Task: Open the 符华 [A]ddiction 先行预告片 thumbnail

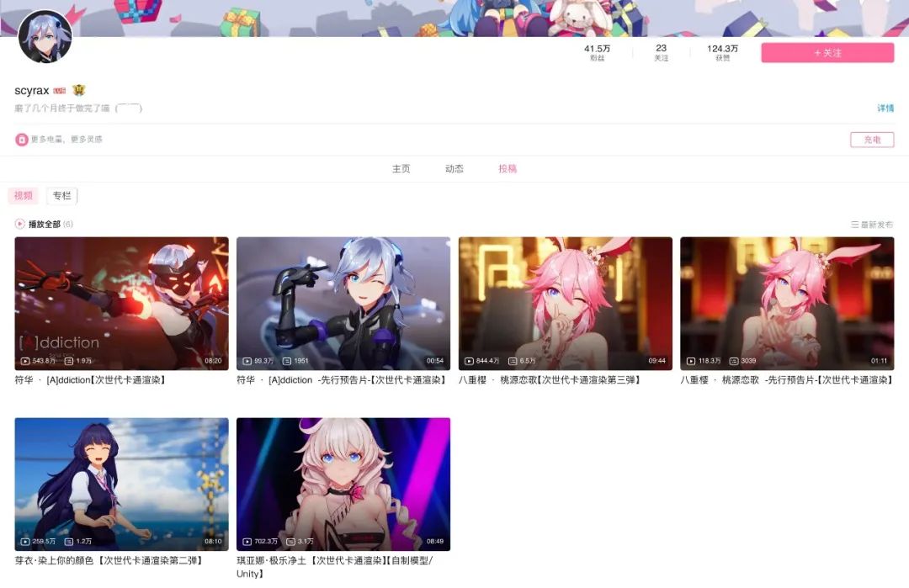Action: 343,304
